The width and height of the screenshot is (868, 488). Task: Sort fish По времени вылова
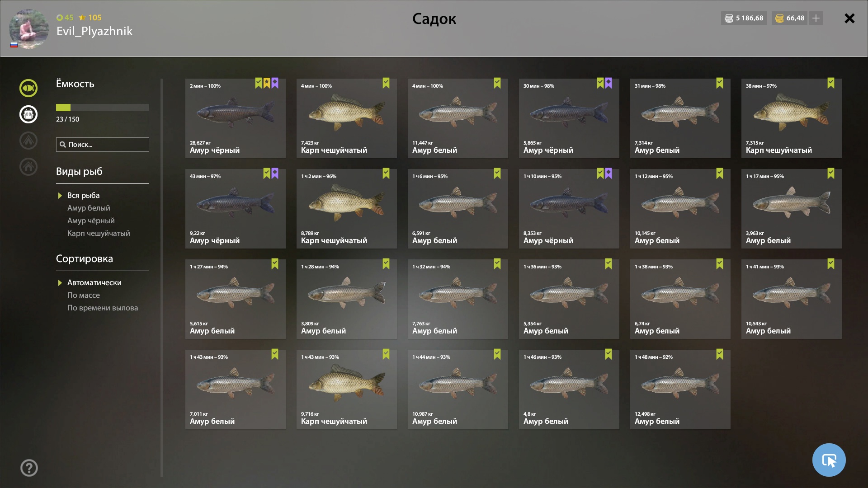click(103, 308)
